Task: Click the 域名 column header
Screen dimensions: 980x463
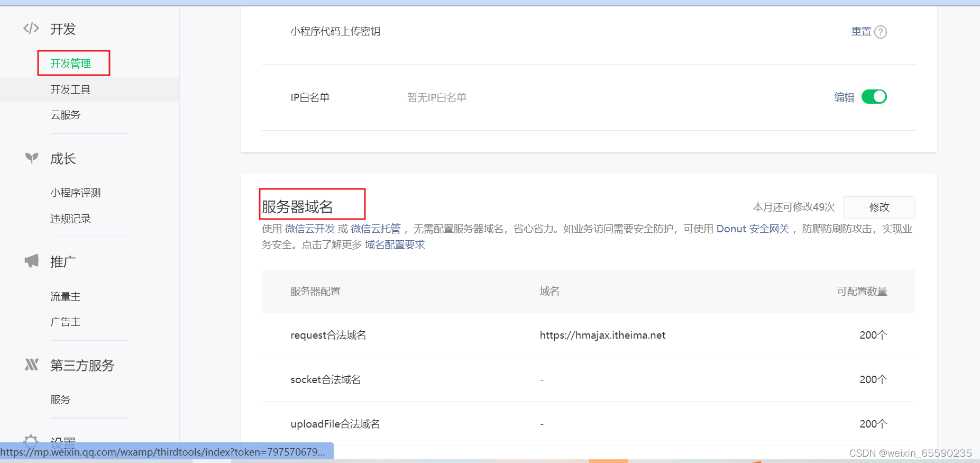Action: 549,291
